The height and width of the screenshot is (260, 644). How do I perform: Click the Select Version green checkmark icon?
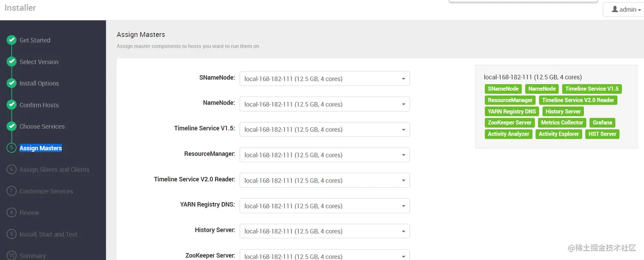(11, 62)
